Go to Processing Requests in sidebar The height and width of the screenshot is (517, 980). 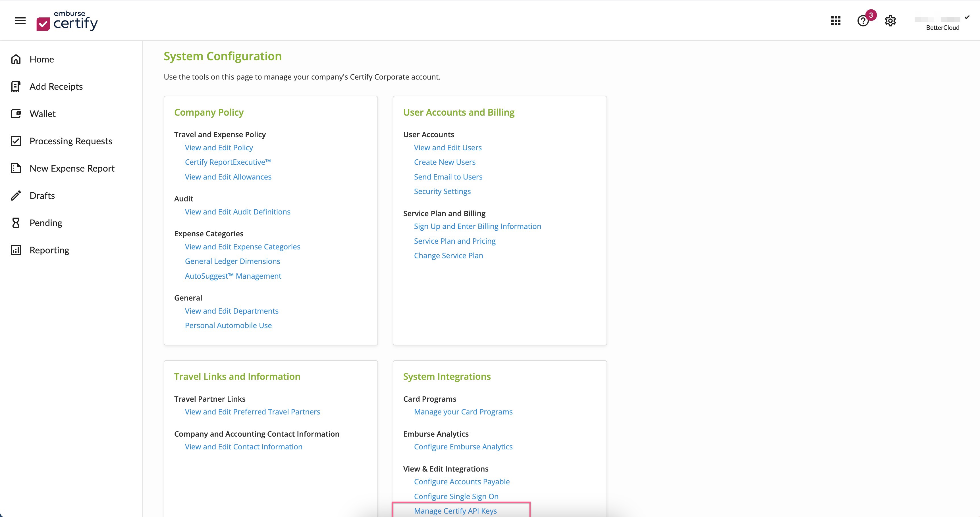(71, 141)
